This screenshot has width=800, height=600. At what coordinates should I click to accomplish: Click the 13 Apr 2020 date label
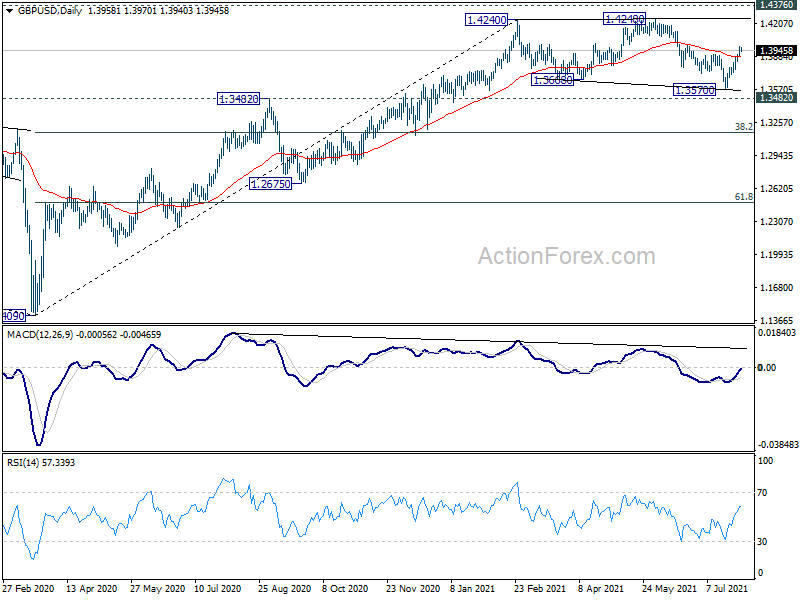pos(92,589)
